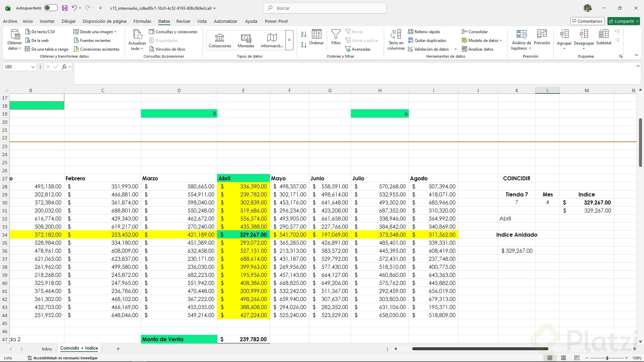
Task: Open the Consolidar tool
Action: [x=475, y=32]
